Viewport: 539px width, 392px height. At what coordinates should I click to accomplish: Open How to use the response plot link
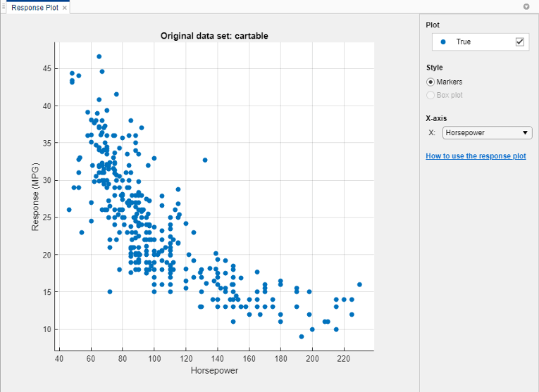coord(476,156)
